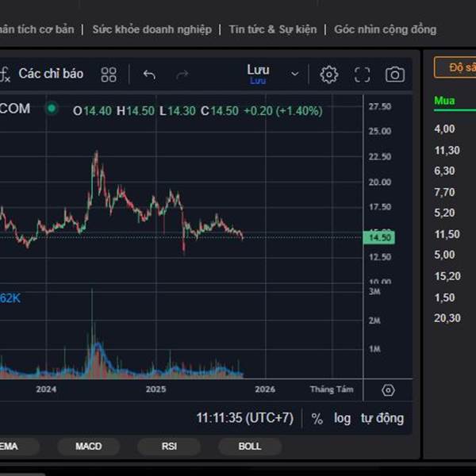Click the green market status dot
Viewport: 476px width, 476px height.
tap(52, 108)
